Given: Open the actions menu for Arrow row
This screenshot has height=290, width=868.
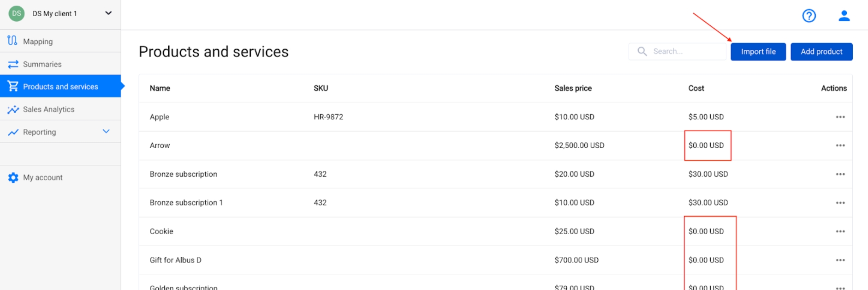Looking at the screenshot, I should pos(840,145).
